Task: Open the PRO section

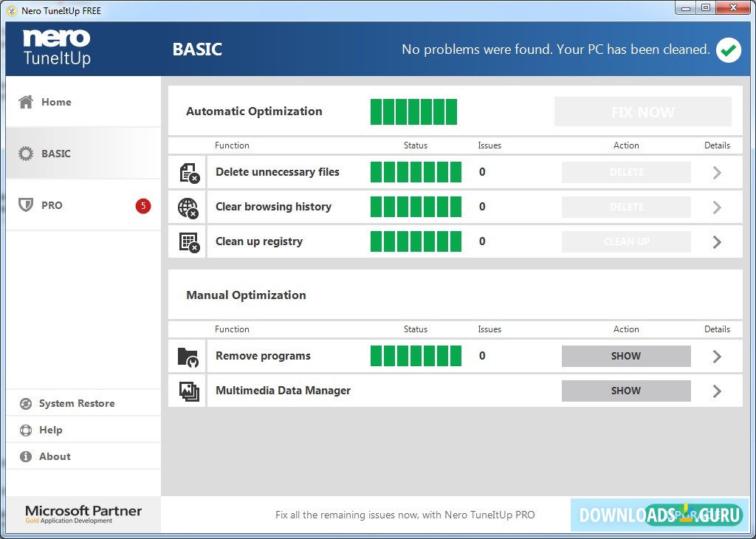Action: coord(83,205)
